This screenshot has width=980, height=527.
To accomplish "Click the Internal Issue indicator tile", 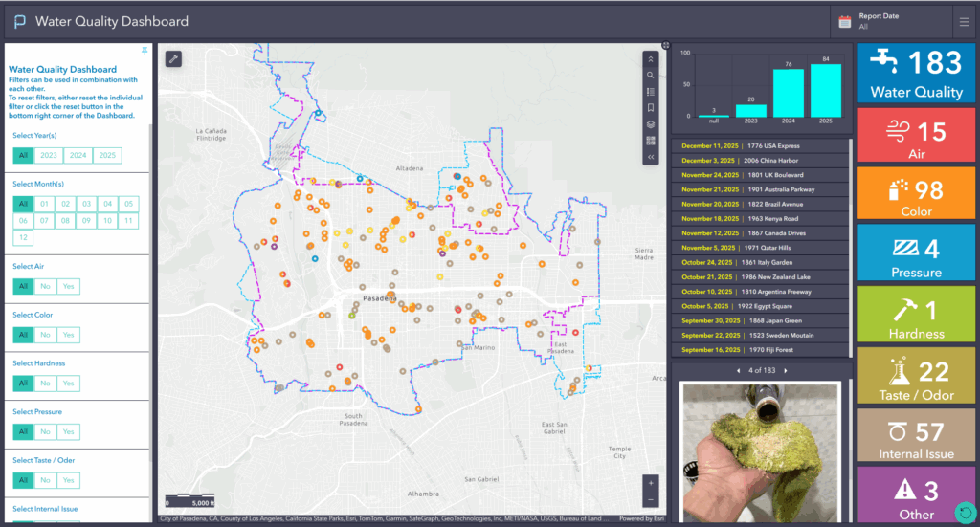I will (916, 435).
